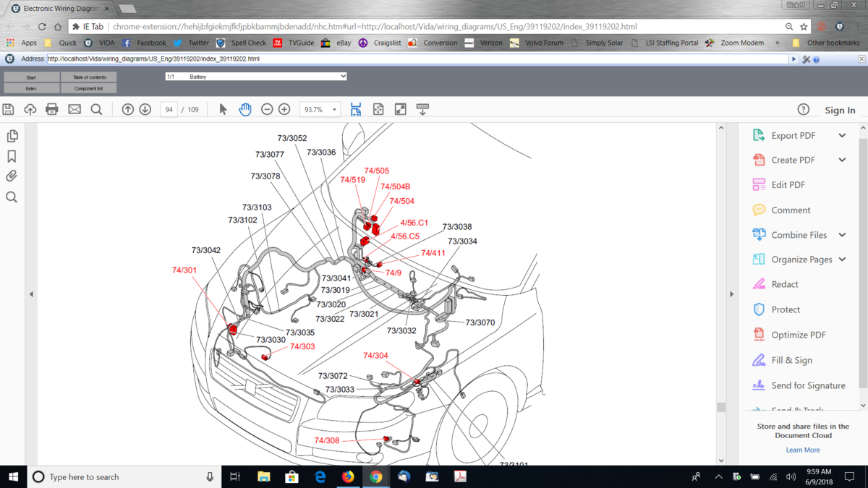This screenshot has height=488, width=868.
Task: Click the Print icon in PDF toolbar
Action: pyautogui.click(x=51, y=109)
